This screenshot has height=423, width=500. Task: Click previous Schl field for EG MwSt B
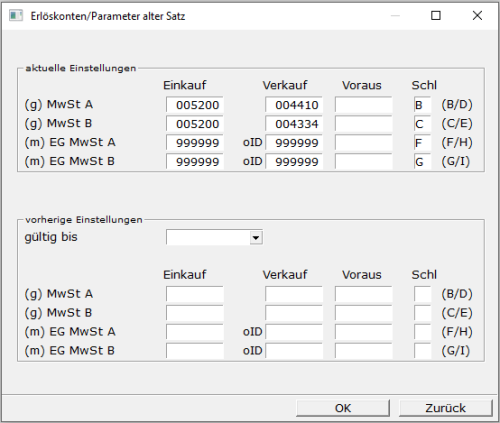coord(422,351)
